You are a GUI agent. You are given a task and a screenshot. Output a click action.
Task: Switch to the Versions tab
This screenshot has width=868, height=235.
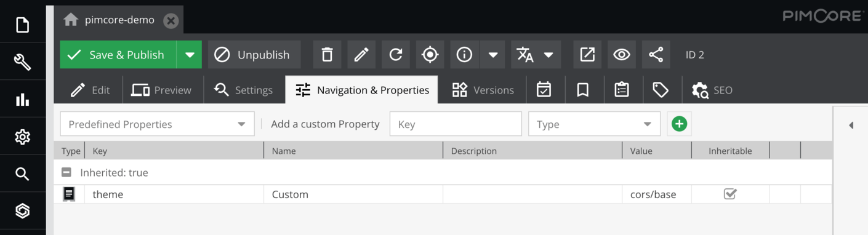[x=483, y=90]
